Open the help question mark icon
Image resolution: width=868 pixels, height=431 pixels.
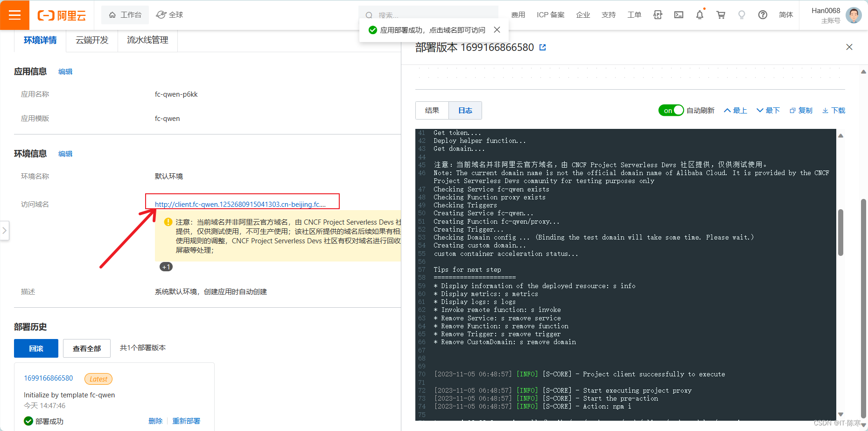(x=763, y=15)
